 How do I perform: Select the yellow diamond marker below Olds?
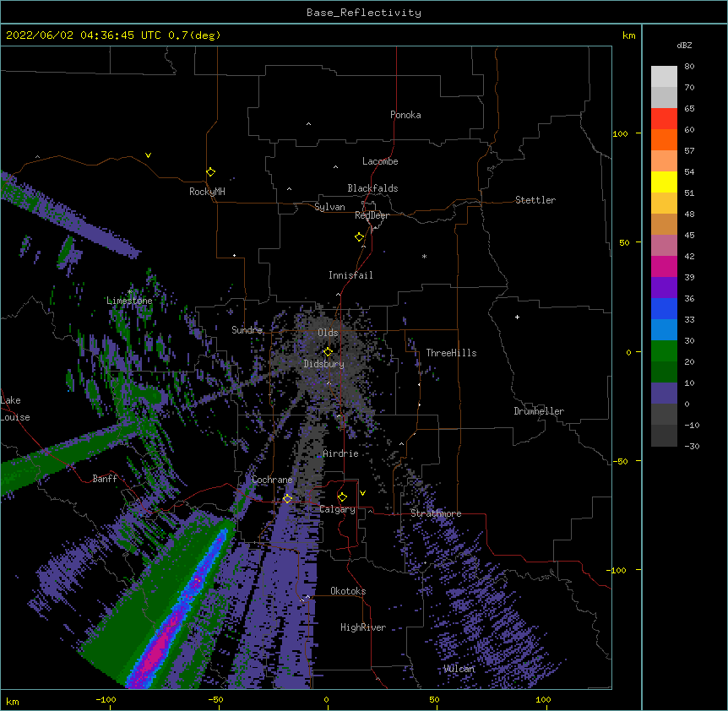(x=328, y=351)
